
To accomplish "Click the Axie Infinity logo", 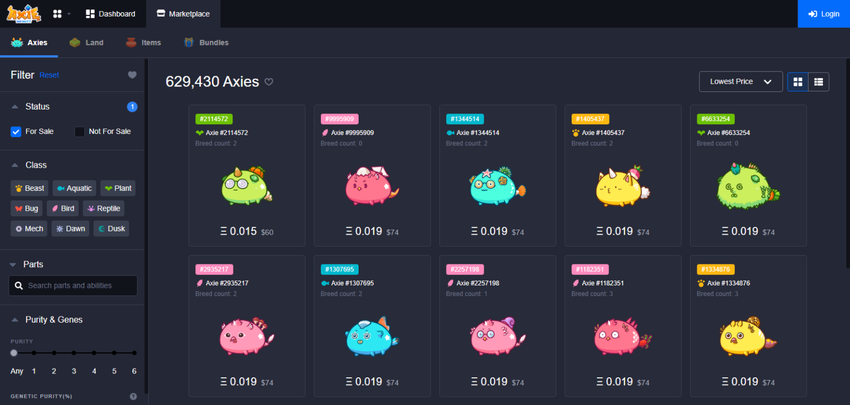I will click(24, 14).
